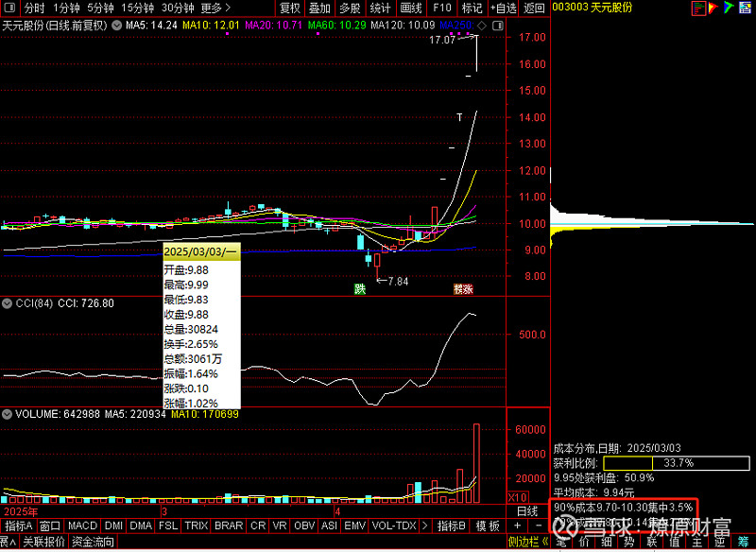Switch indicator to ASI
756x552 pixels.
[329, 526]
